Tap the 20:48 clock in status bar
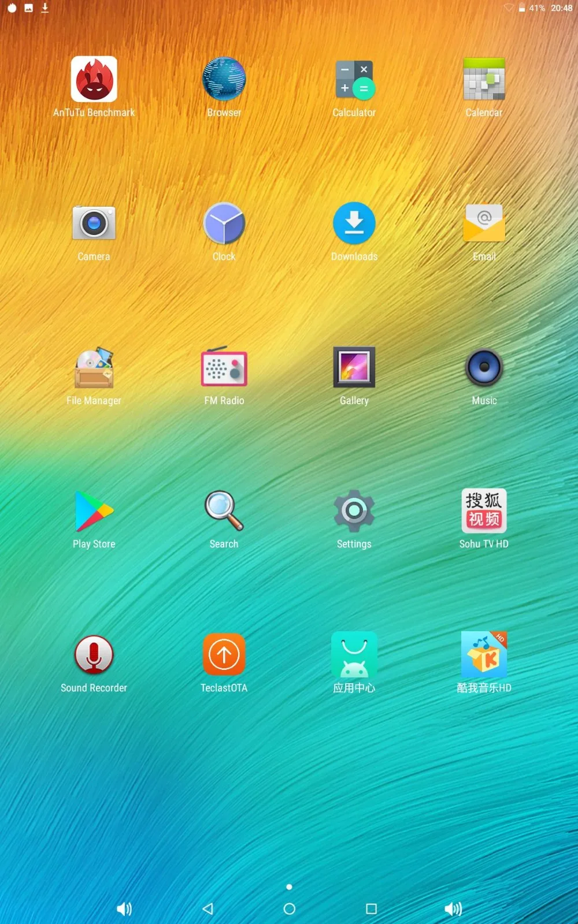This screenshot has height=924, width=578. [561, 8]
